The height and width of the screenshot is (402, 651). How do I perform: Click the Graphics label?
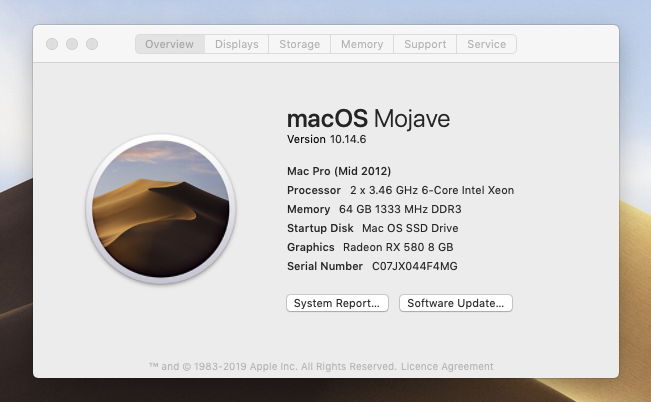click(311, 247)
